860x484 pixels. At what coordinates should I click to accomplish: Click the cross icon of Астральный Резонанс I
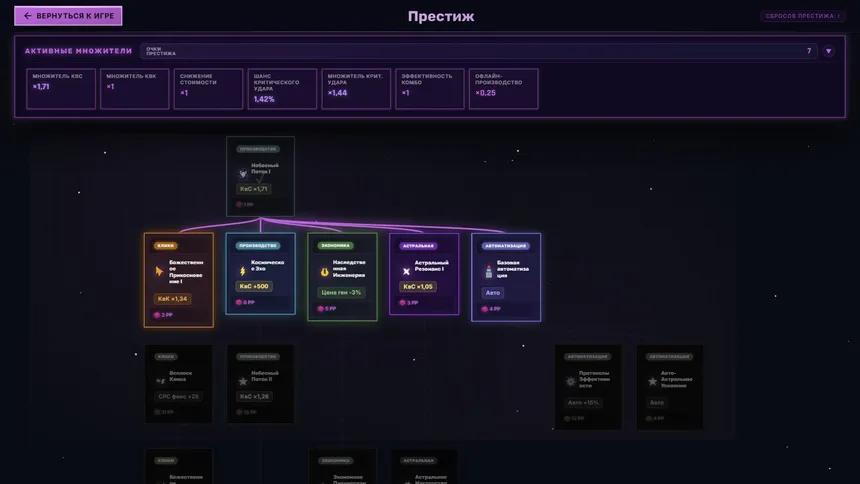coord(406,271)
